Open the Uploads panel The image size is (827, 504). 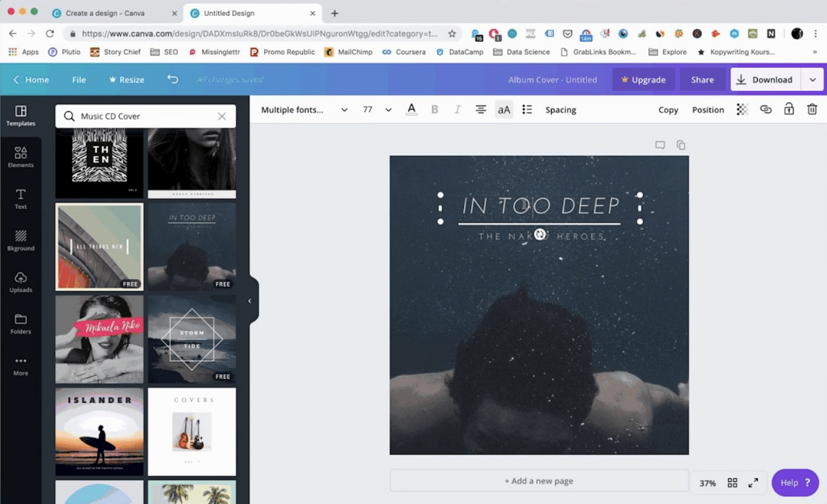(20, 282)
